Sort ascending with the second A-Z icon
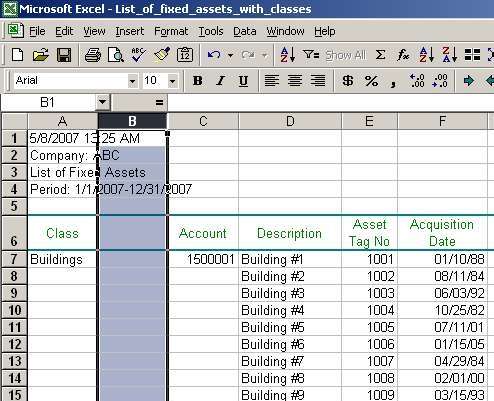 coord(427,54)
